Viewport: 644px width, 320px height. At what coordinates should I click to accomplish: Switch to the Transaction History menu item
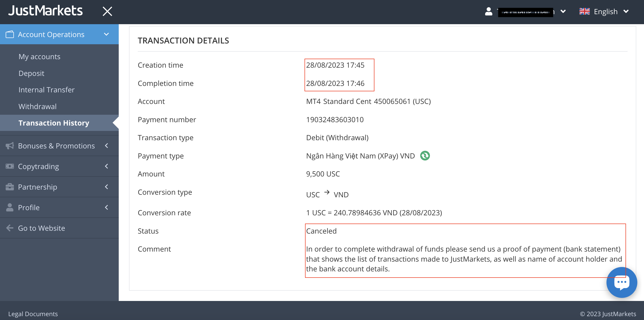point(54,123)
